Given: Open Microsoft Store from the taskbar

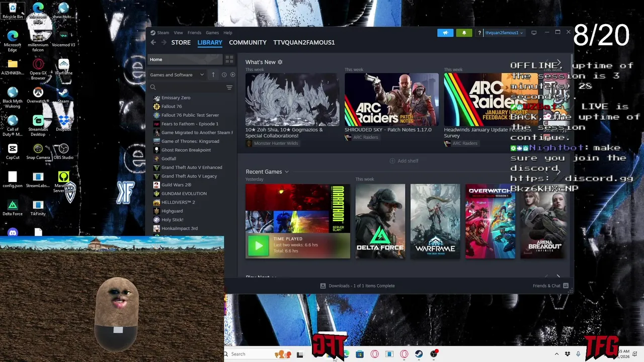Looking at the screenshot, I should tap(360, 354).
